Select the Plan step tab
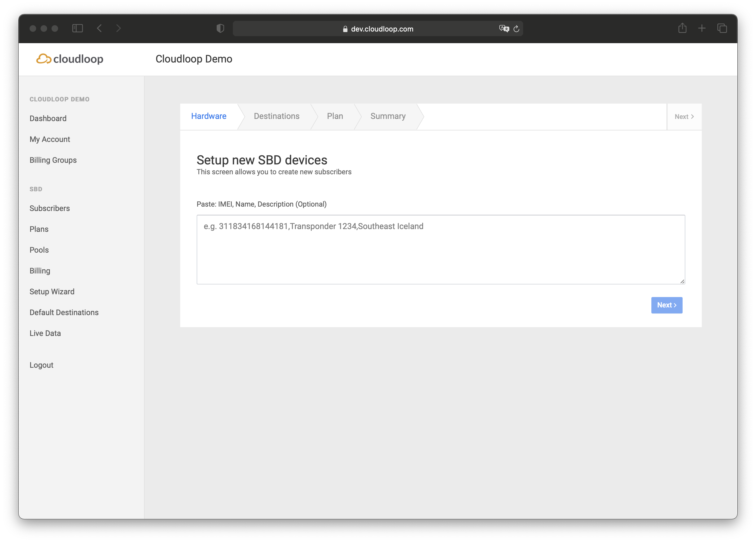 click(x=335, y=116)
